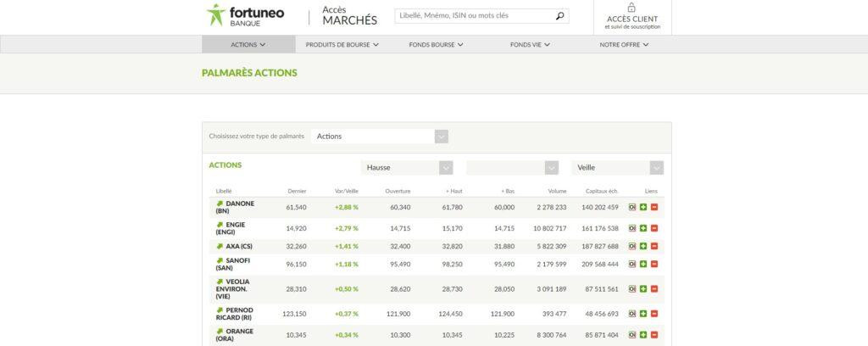Click red minus icon on Veolia row
This screenshot has height=346, width=868.
coord(654,289)
